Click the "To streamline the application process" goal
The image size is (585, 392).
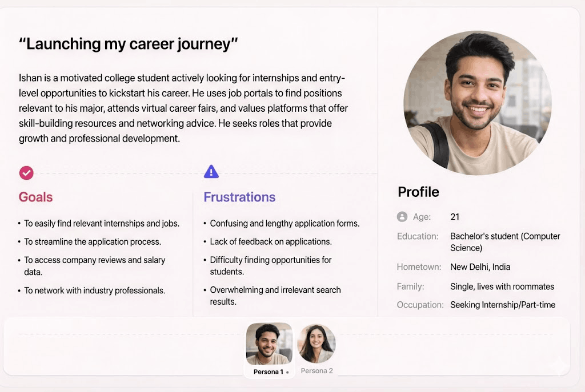pyautogui.click(x=93, y=242)
